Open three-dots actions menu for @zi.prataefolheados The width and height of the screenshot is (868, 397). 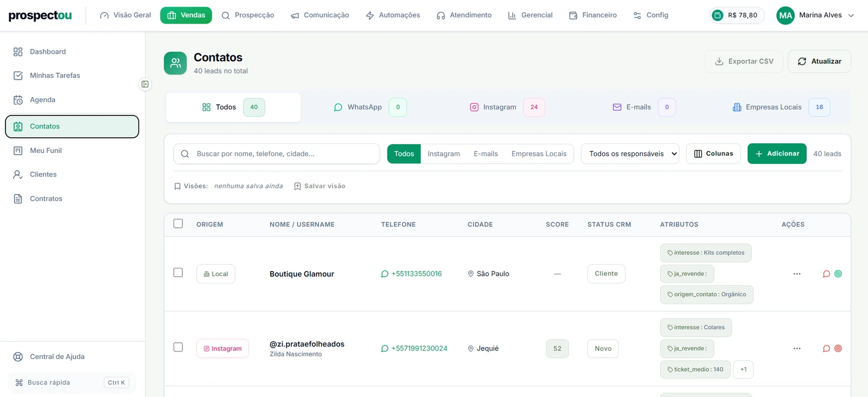coord(797,349)
